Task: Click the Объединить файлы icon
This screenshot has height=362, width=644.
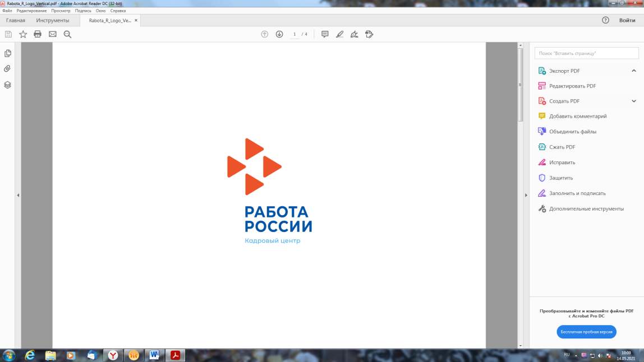Action: [x=542, y=131]
